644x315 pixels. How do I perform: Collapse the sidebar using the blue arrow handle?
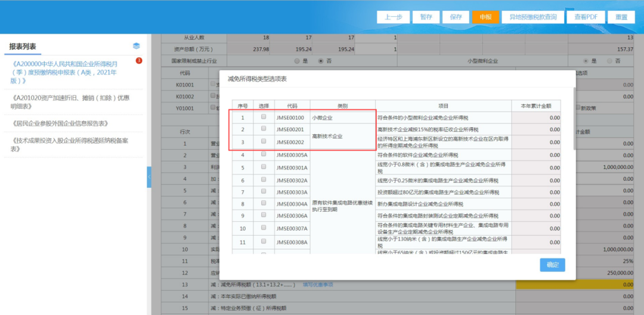point(149,177)
